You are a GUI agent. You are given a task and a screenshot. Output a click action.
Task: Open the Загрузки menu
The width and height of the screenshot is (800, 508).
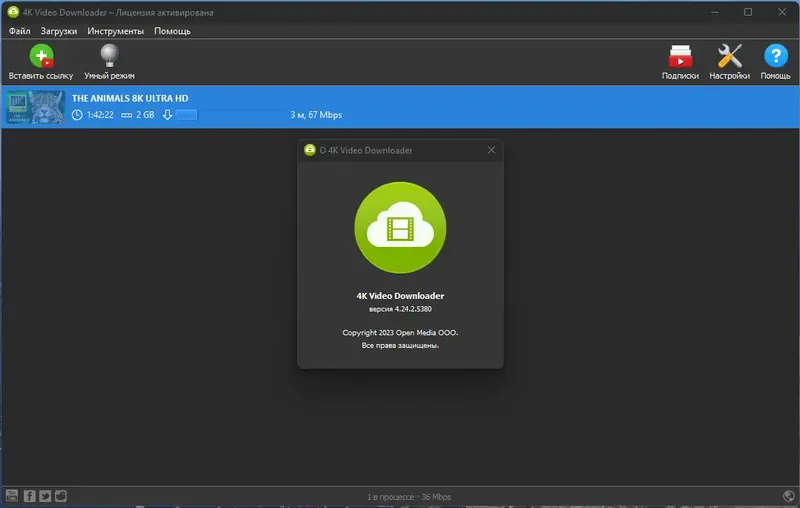click(59, 31)
